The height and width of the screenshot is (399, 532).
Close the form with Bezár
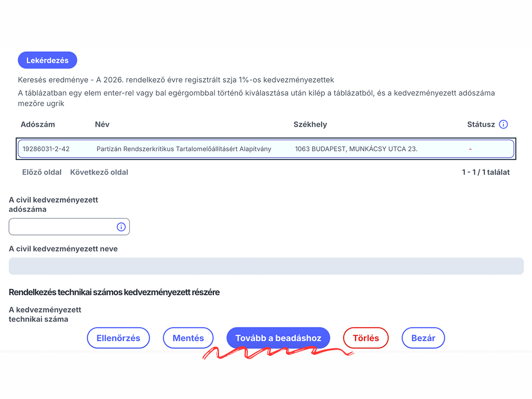(423, 338)
